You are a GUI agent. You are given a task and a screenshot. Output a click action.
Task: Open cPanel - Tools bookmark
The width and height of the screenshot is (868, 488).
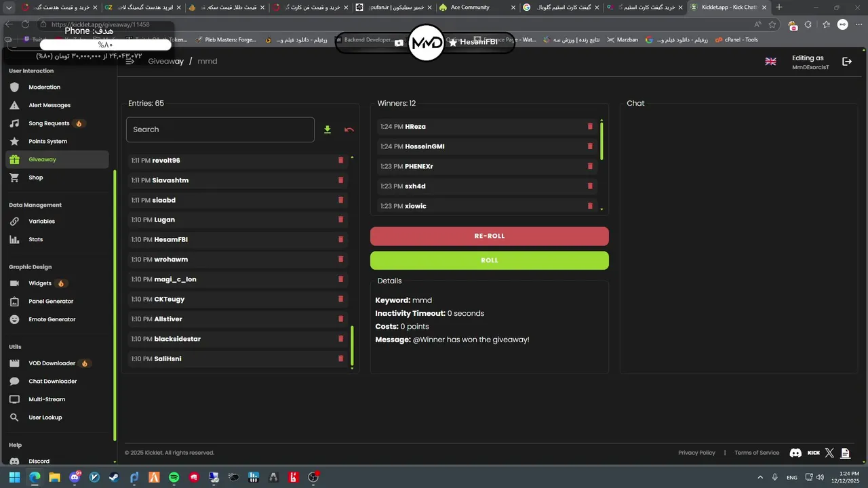point(736,40)
